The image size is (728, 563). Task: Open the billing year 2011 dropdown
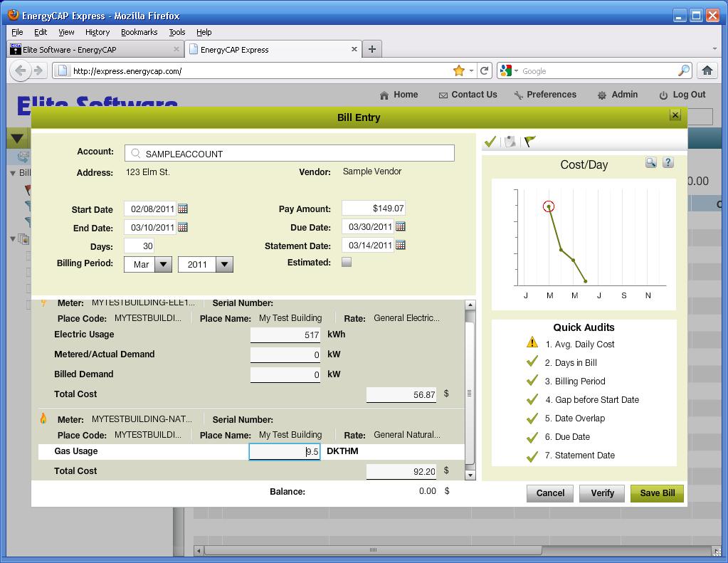point(224,264)
